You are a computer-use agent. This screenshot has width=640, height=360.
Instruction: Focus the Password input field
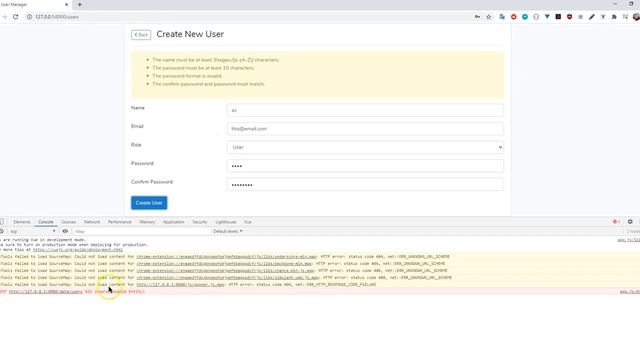pos(365,166)
